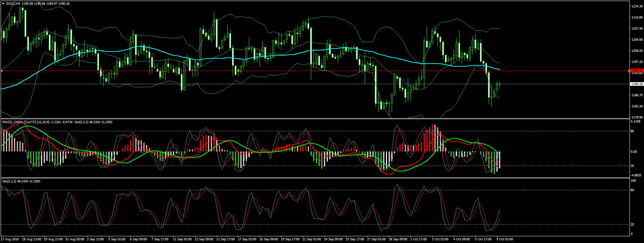Click the 20 level in bottom stochastic scale

click(x=632, y=224)
